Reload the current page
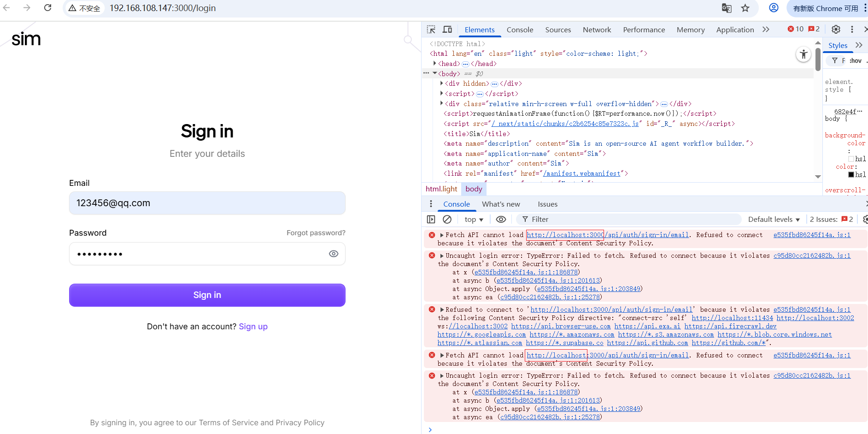 click(47, 8)
